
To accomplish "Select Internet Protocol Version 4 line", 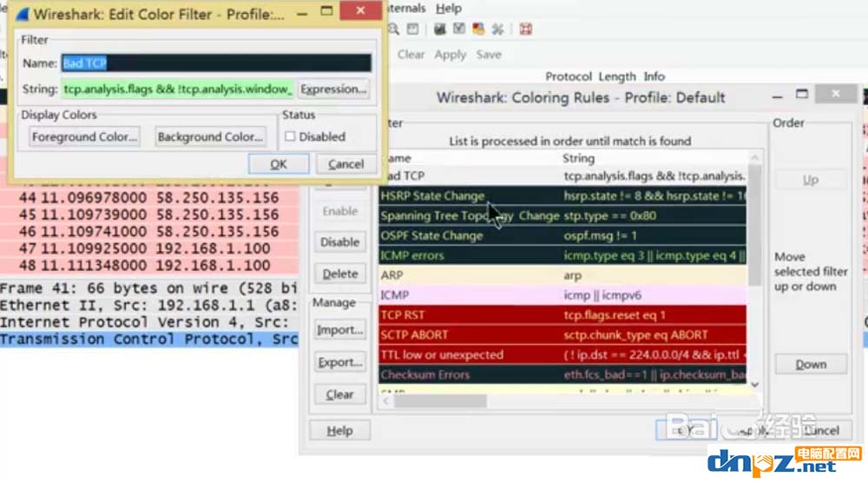I will click(x=149, y=321).
